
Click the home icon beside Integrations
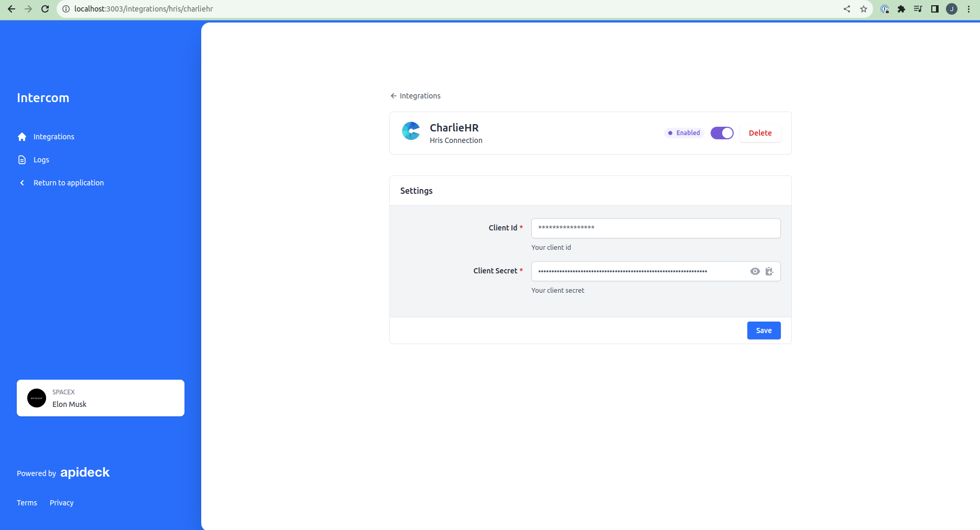tap(22, 137)
